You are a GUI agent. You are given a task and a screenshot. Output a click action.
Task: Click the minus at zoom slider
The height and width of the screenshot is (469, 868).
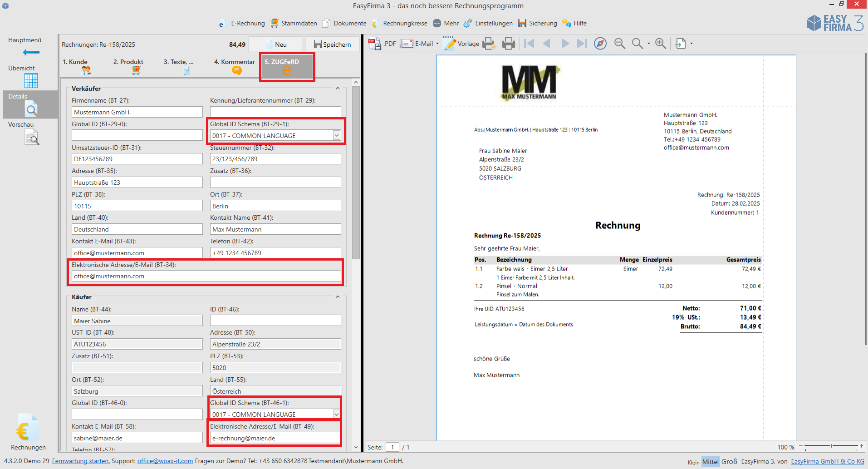point(801,447)
